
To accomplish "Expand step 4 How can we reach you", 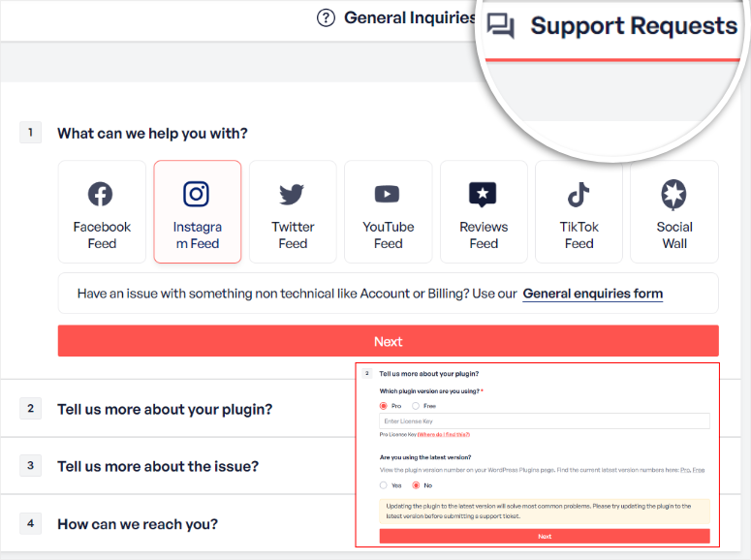I will click(138, 524).
